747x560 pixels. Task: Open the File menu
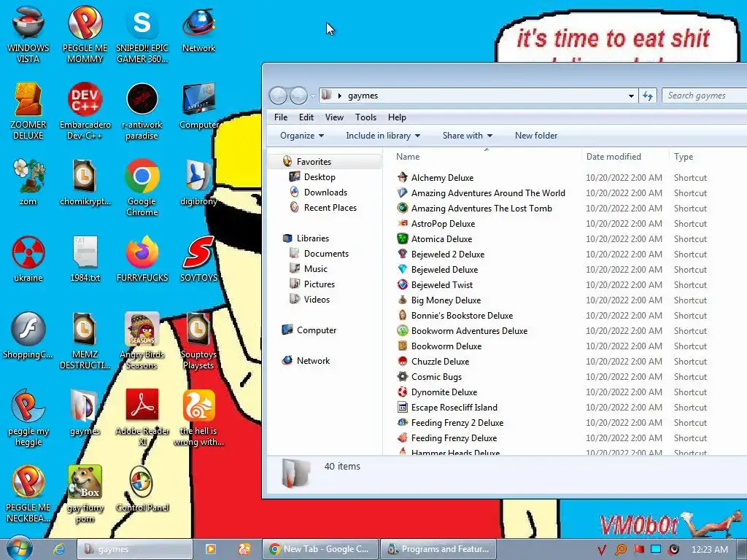tap(281, 117)
